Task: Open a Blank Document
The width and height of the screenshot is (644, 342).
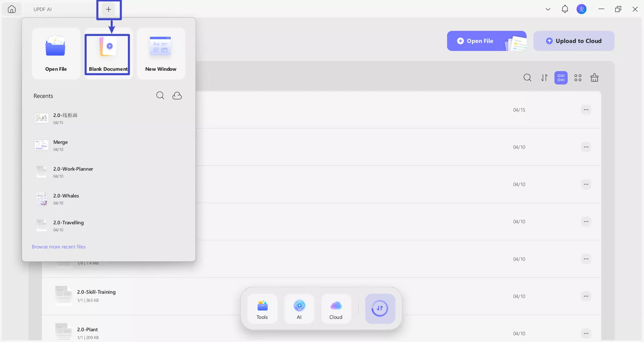Action: 108,54
